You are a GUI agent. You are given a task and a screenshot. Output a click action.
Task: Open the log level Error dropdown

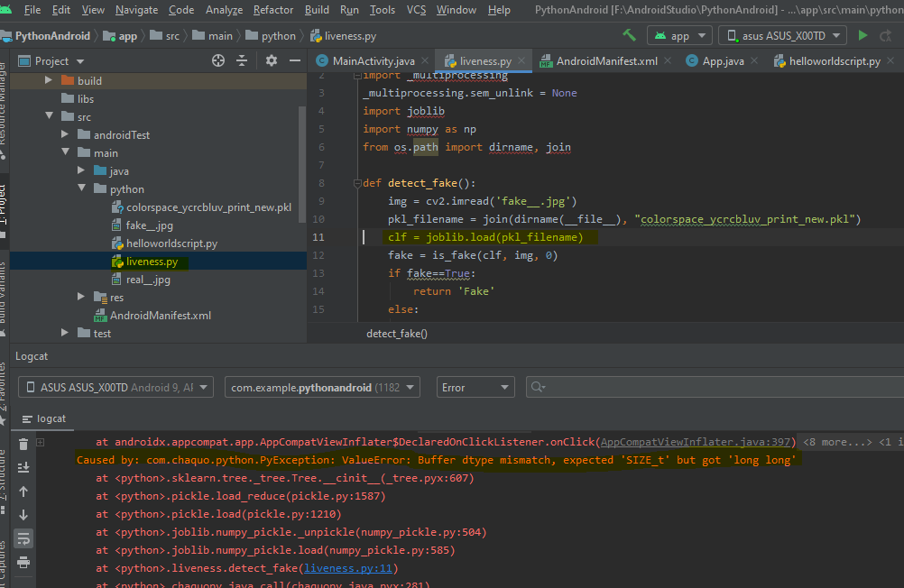475,388
